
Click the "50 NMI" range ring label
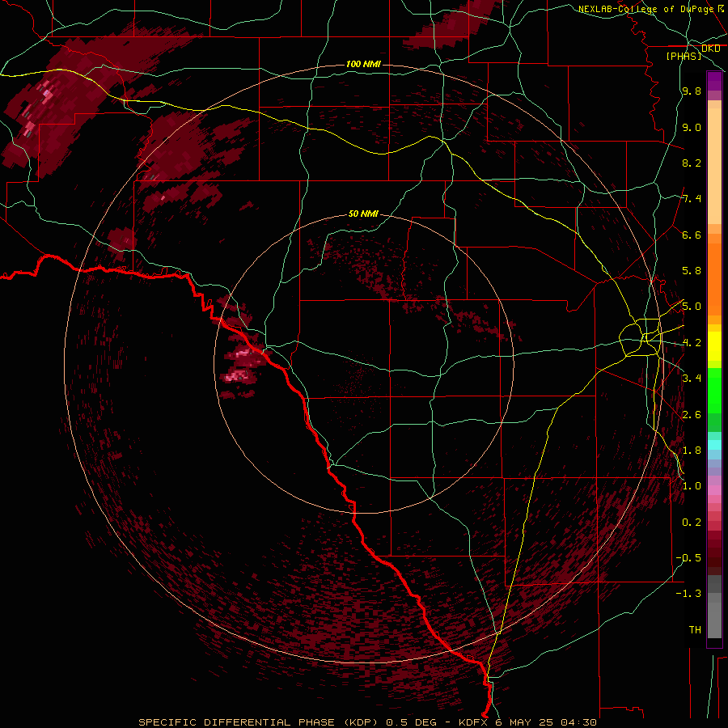pyautogui.click(x=363, y=214)
